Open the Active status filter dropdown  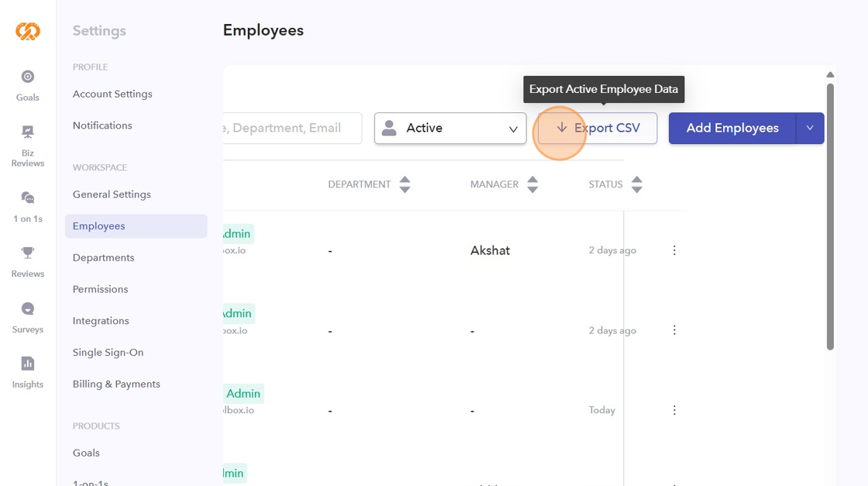coord(450,129)
